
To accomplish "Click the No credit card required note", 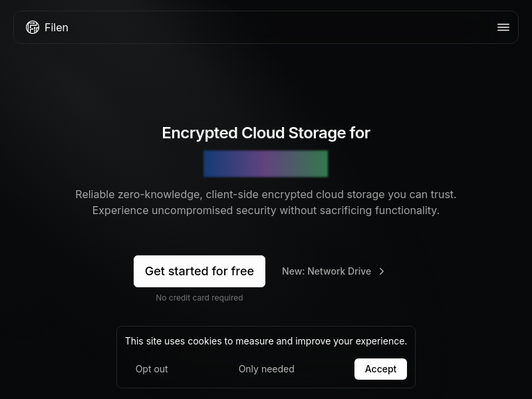I will pyautogui.click(x=199, y=298).
